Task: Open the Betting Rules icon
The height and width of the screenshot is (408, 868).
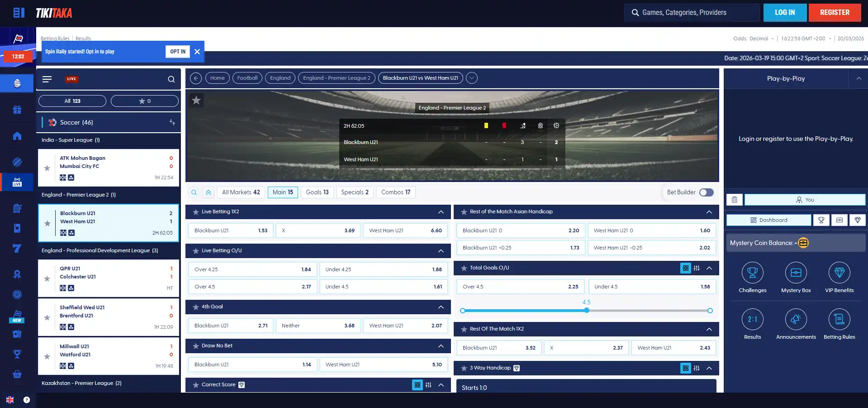Action: pos(839,319)
